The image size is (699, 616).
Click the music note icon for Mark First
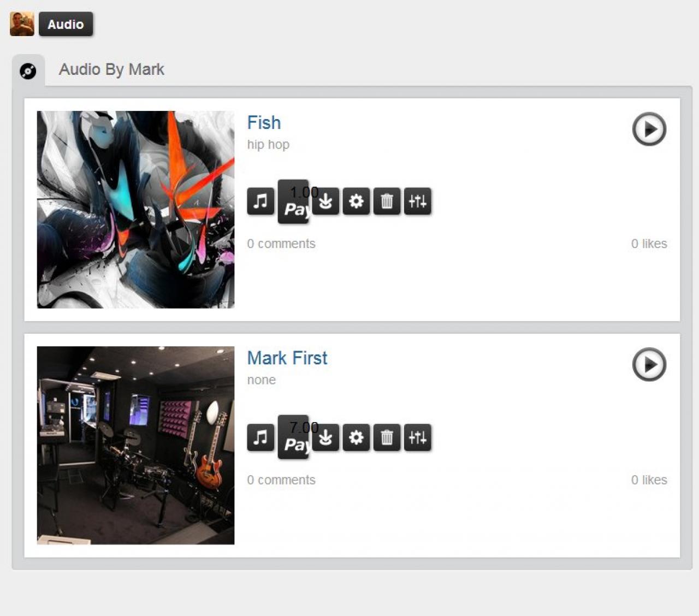click(x=260, y=437)
